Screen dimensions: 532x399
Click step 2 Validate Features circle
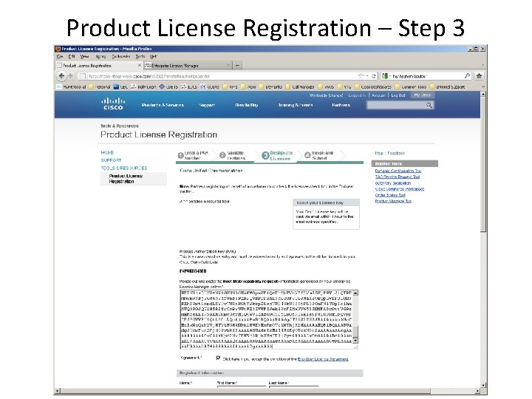222,155
